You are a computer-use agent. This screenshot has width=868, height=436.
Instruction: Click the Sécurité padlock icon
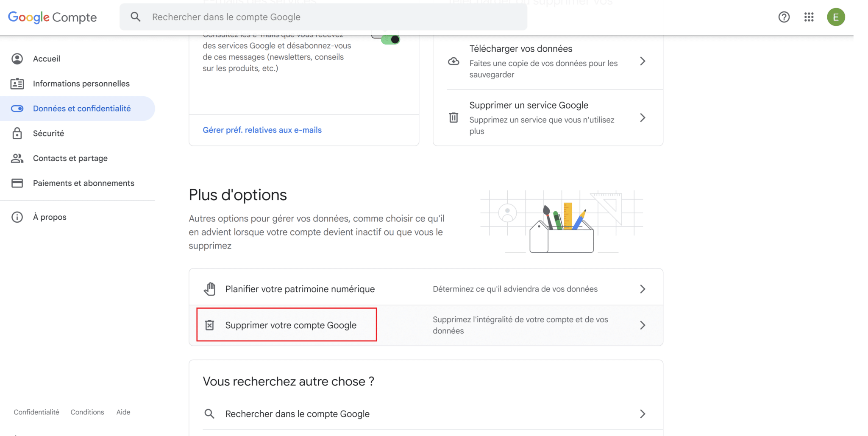[17, 133]
